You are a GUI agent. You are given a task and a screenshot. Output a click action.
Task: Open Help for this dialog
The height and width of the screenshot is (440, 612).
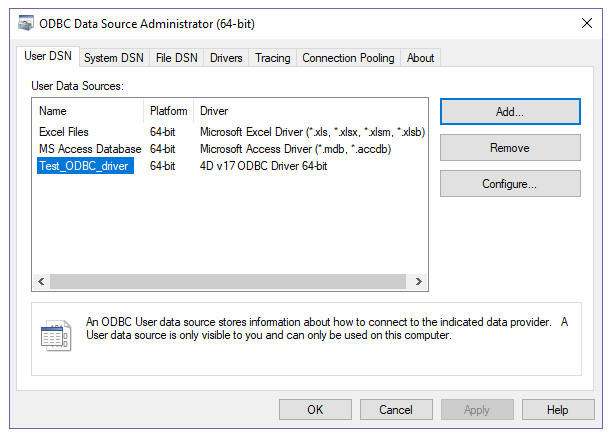558,410
